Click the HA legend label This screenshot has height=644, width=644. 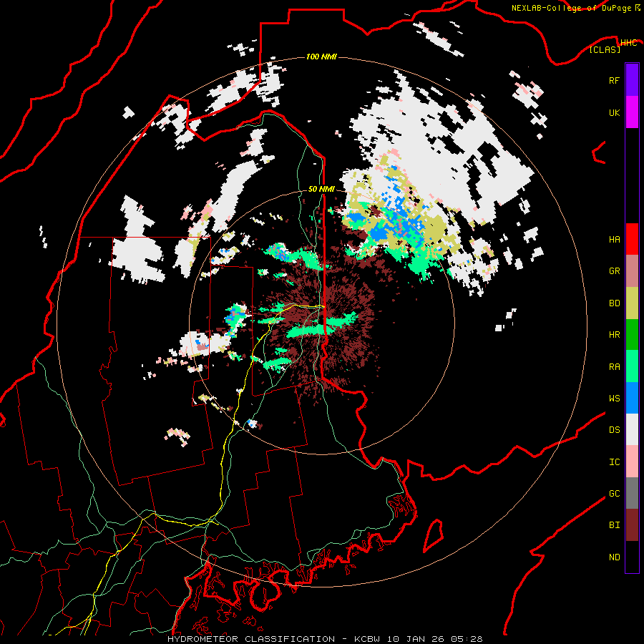coord(614,239)
